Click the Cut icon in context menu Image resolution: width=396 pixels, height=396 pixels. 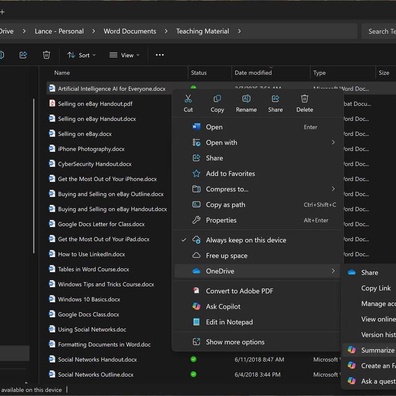[188, 99]
